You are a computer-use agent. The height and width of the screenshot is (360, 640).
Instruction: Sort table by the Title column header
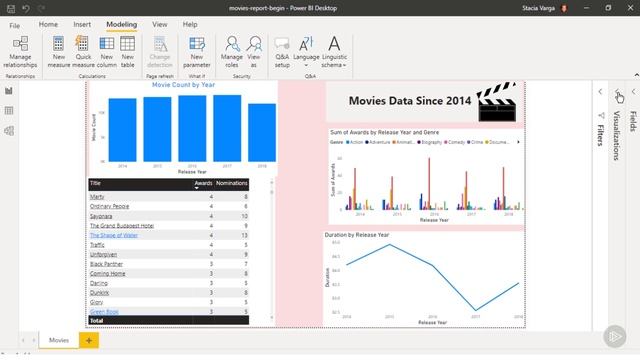click(95, 183)
